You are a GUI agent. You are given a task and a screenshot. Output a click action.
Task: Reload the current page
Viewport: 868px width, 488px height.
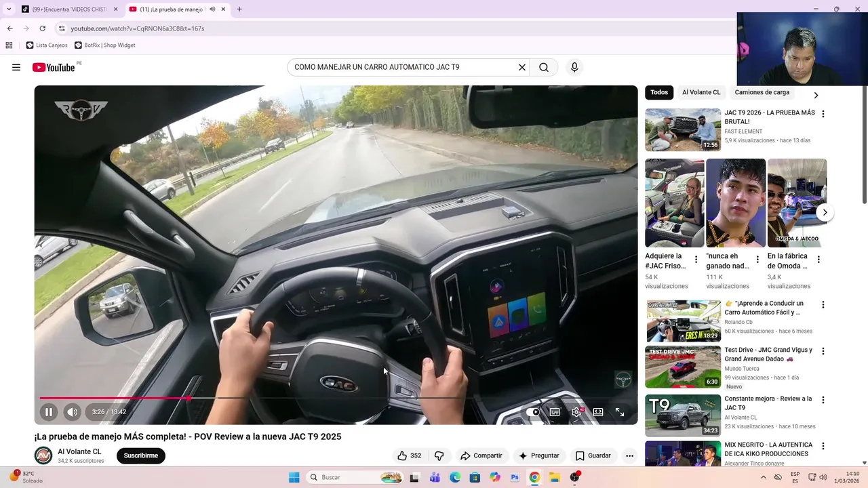click(42, 28)
